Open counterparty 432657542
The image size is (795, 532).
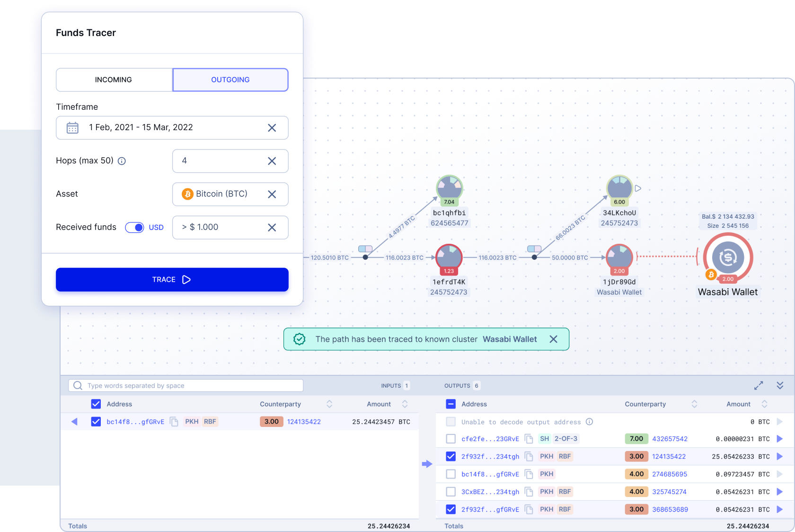click(x=670, y=439)
